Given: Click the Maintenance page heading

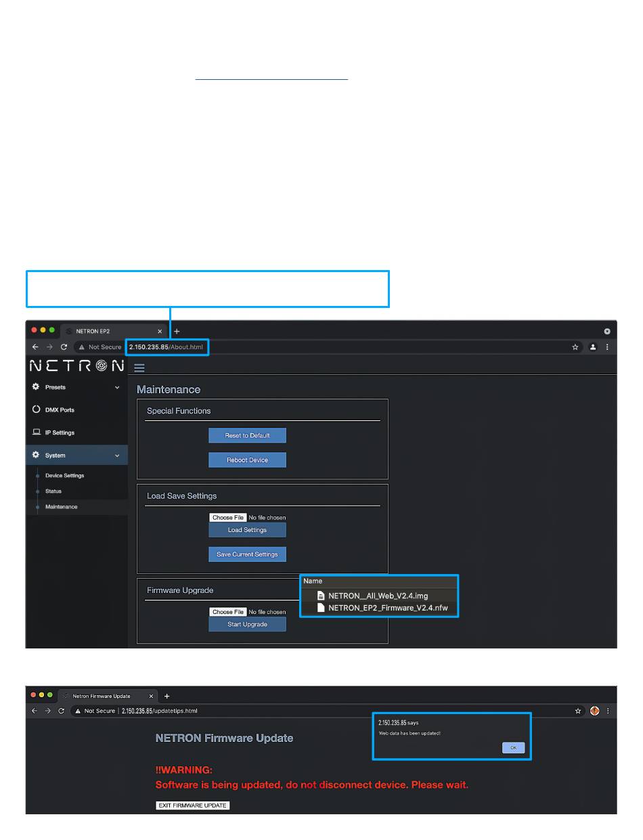Looking at the screenshot, I should 169,390.
